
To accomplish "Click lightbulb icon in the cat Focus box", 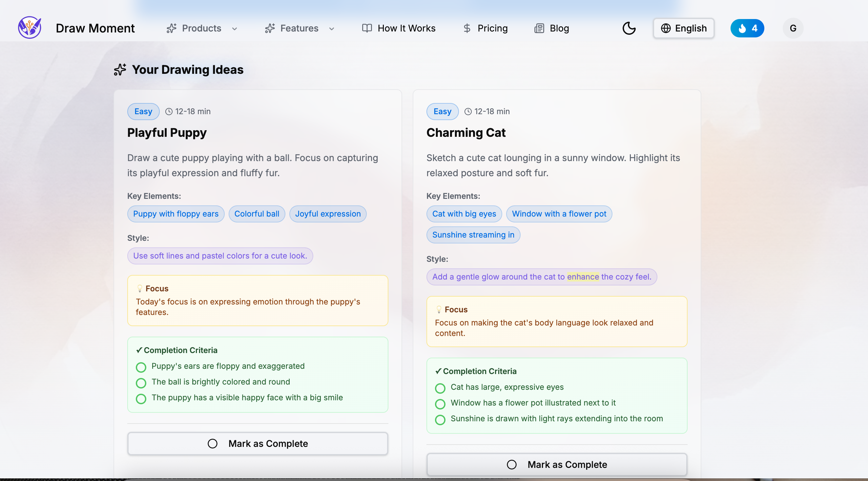I will (439, 309).
